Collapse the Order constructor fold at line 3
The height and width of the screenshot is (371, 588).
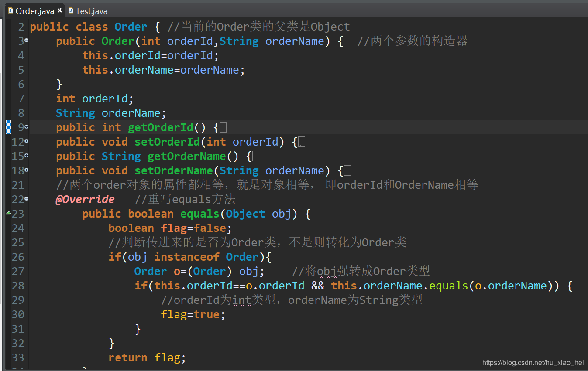[x=27, y=40]
